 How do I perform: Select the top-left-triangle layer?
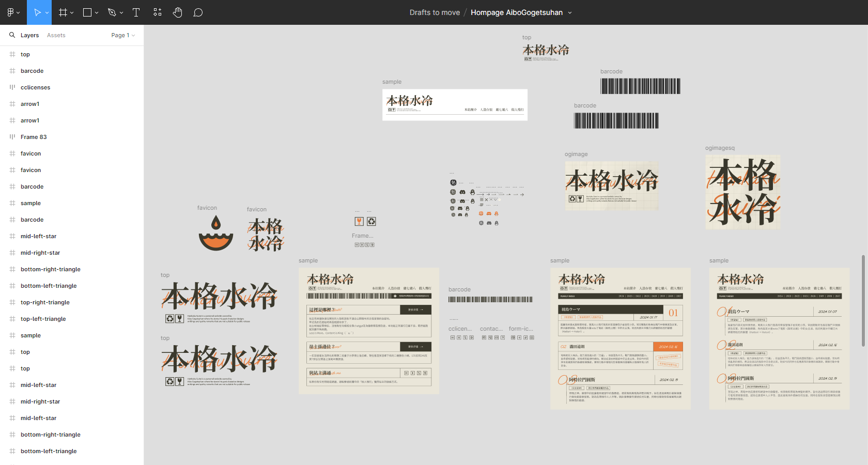coord(72,319)
